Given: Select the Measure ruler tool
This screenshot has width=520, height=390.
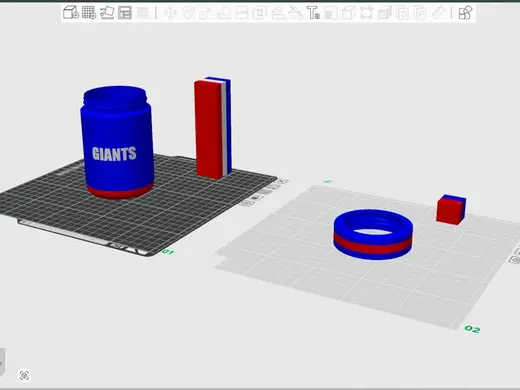Looking at the screenshot, I should (439, 13).
